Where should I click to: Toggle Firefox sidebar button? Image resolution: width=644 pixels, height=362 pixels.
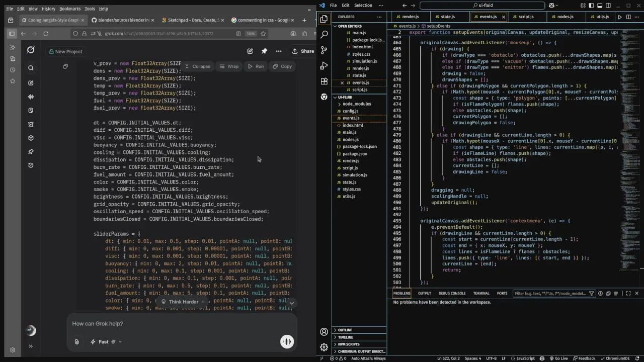coord(12,34)
